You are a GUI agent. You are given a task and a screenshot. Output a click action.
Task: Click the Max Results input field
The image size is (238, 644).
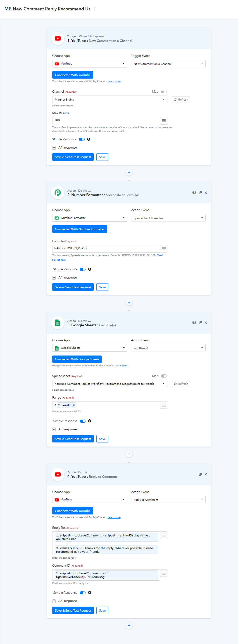pyautogui.click(x=106, y=121)
